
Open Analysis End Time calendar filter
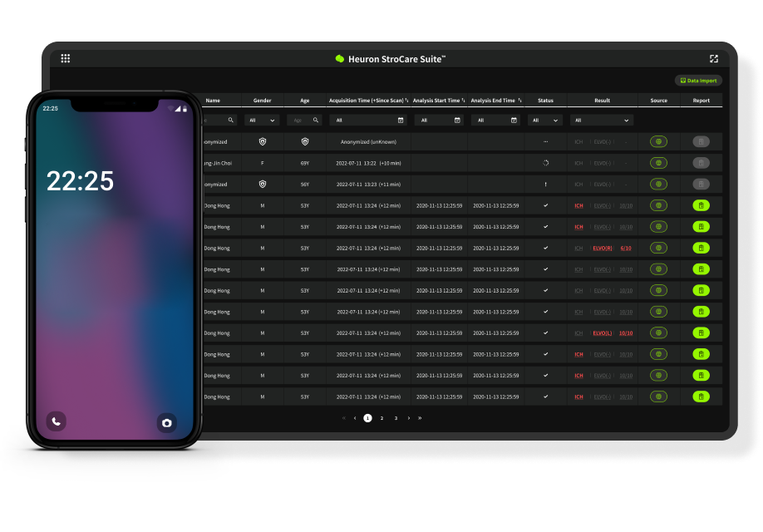pyautogui.click(x=514, y=121)
